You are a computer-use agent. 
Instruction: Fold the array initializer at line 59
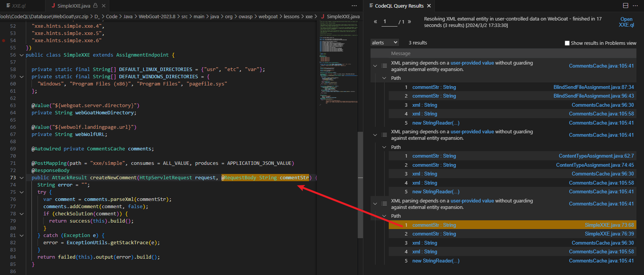pyautogui.click(x=22, y=77)
